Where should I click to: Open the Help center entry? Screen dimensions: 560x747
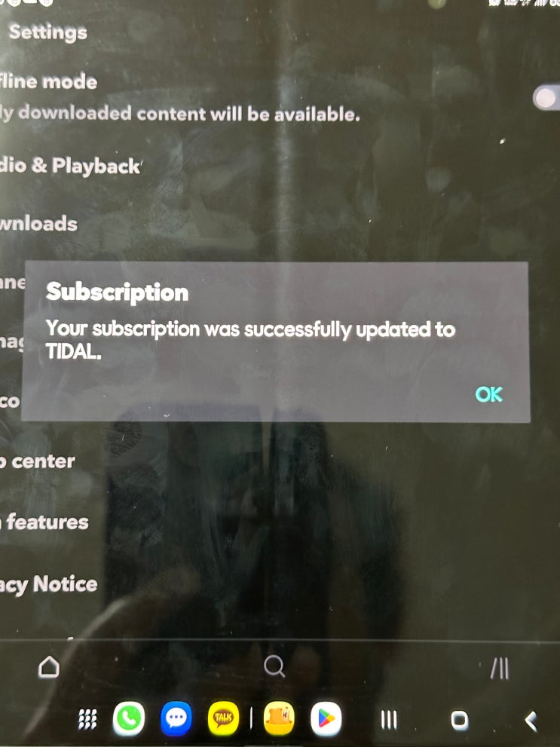[38, 461]
